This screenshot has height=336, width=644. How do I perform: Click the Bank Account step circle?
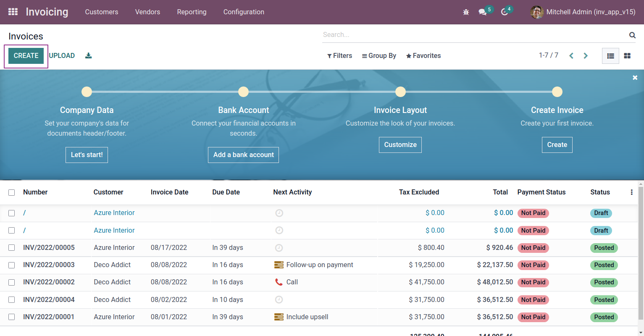[244, 92]
